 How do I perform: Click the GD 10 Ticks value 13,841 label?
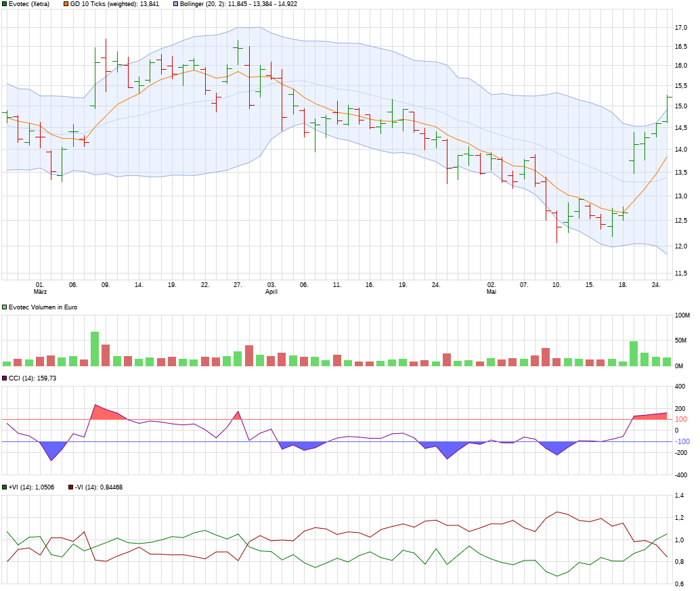tap(149, 5)
